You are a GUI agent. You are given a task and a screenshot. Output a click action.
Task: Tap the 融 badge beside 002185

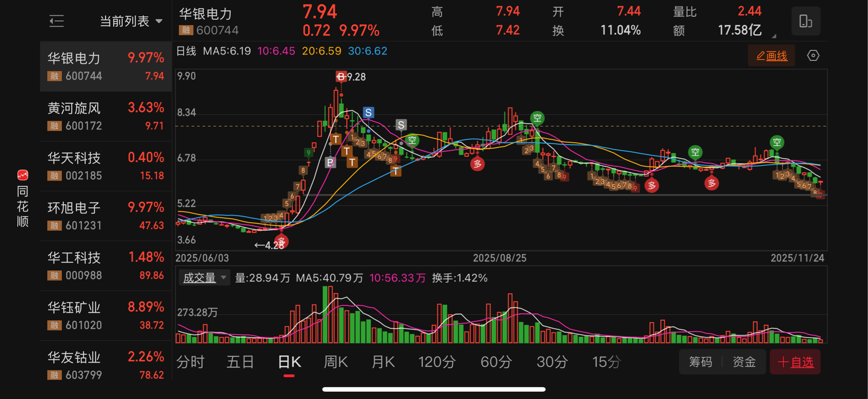pyautogui.click(x=55, y=176)
